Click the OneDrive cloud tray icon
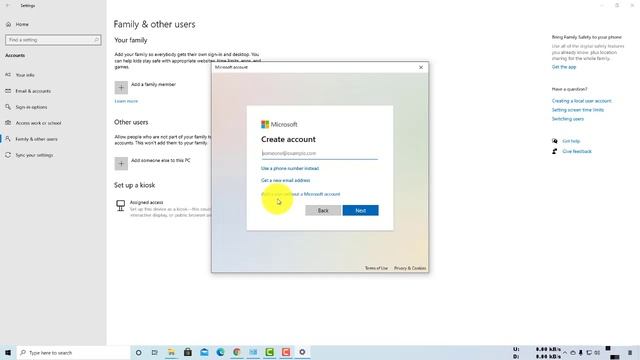Image resolution: width=640 pixels, height=360 pixels. click(x=573, y=353)
